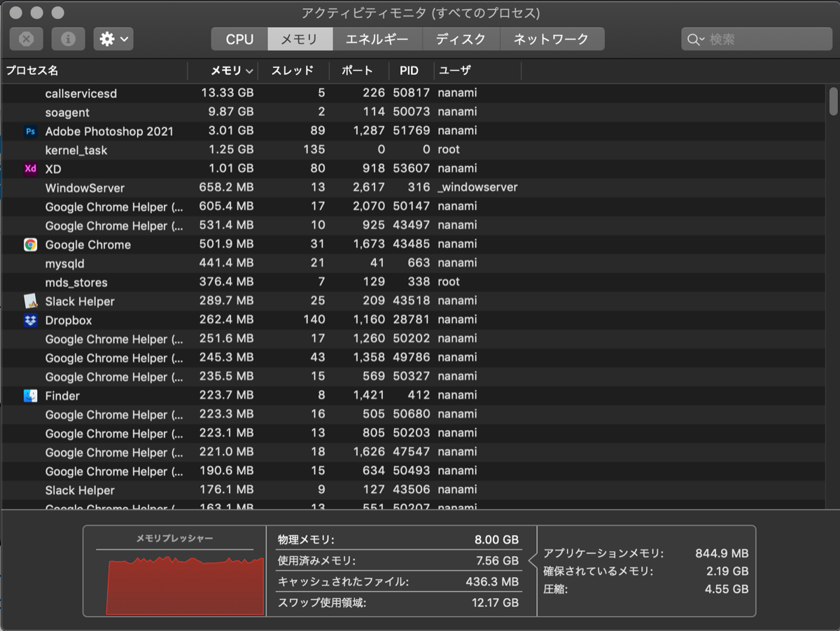The image size is (840, 631).
Task: Select Slack Helper using 176.1 MB
Action: (x=414, y=490)
